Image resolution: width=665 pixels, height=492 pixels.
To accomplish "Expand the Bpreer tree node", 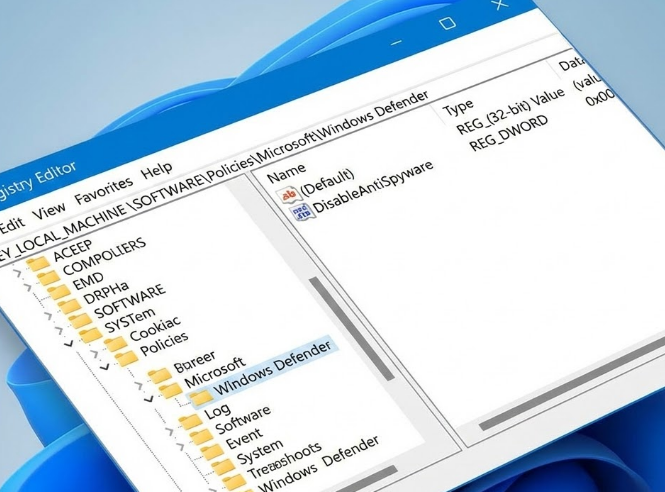I will click(x=139, y=385).
